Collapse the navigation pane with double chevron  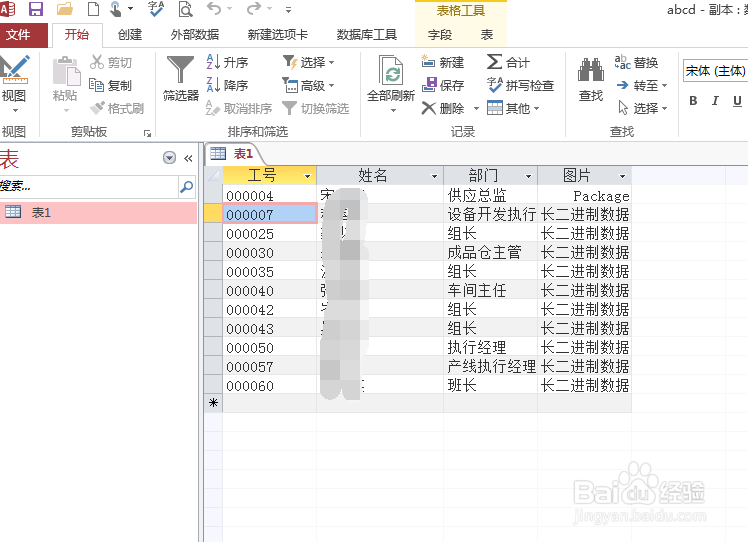188,158
